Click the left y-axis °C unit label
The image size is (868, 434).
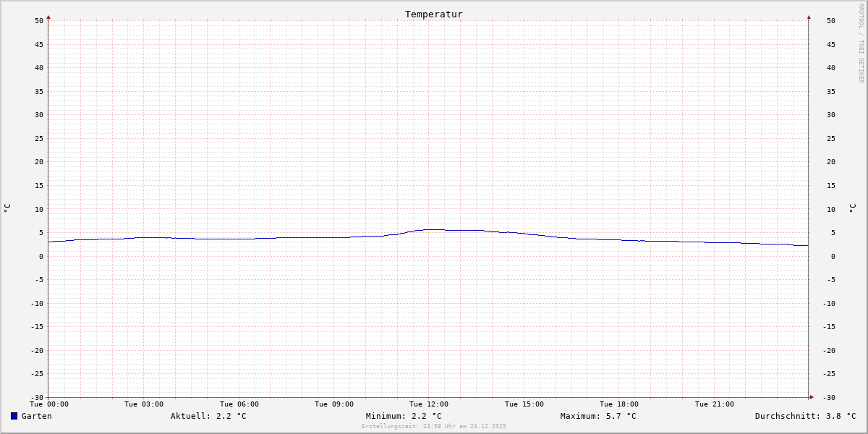(x=7, y=208)
